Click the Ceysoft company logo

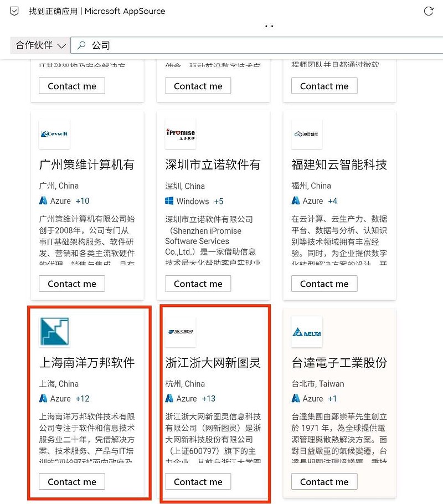click(54, 133)
